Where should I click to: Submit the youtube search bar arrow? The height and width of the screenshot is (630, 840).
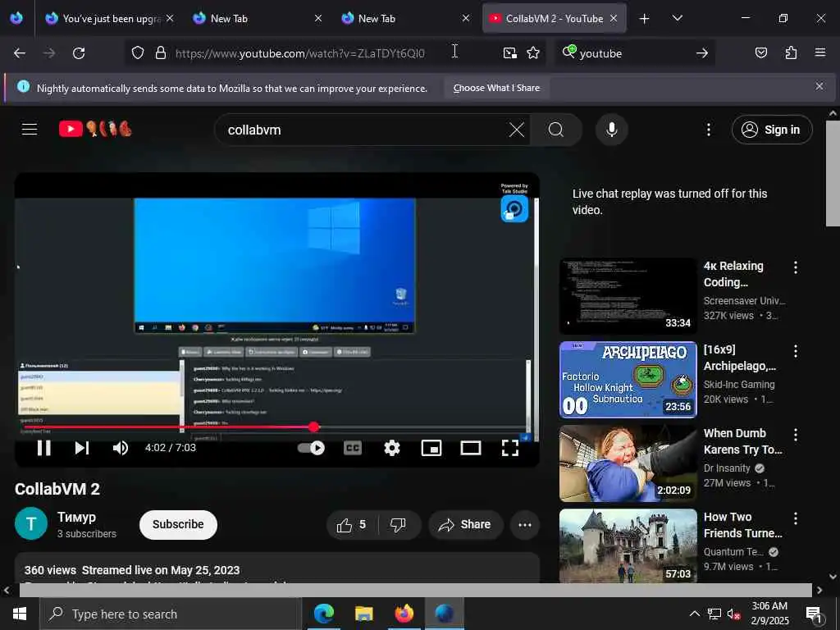(702, 53)
